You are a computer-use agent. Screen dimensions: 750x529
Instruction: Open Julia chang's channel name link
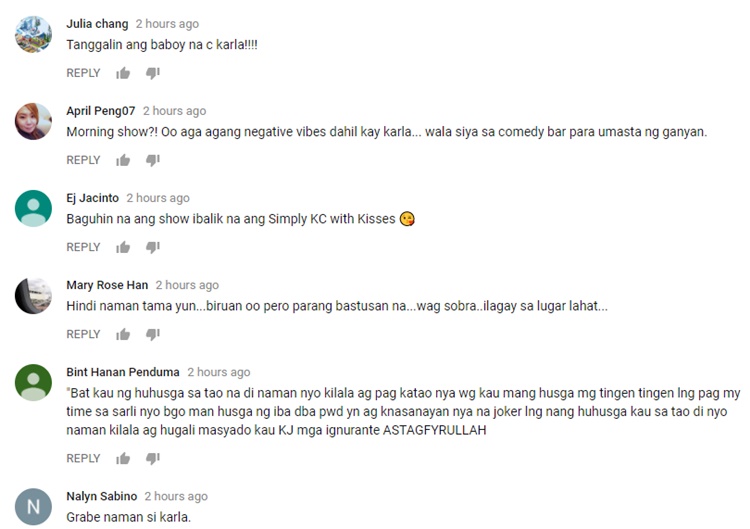[97, 24]
